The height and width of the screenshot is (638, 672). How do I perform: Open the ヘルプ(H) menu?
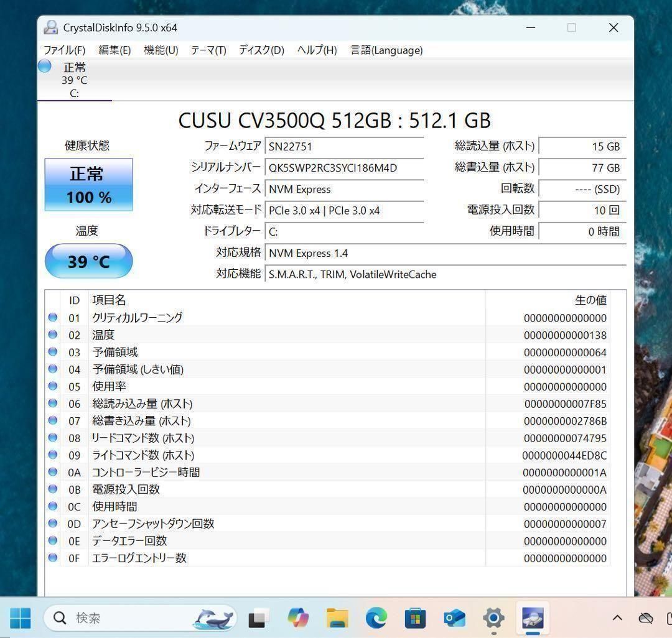[x=315, y=50]
